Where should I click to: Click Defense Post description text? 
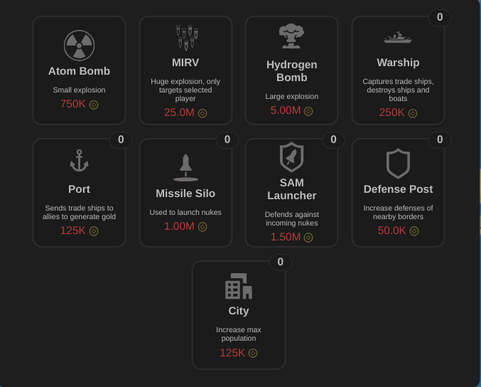398,212
